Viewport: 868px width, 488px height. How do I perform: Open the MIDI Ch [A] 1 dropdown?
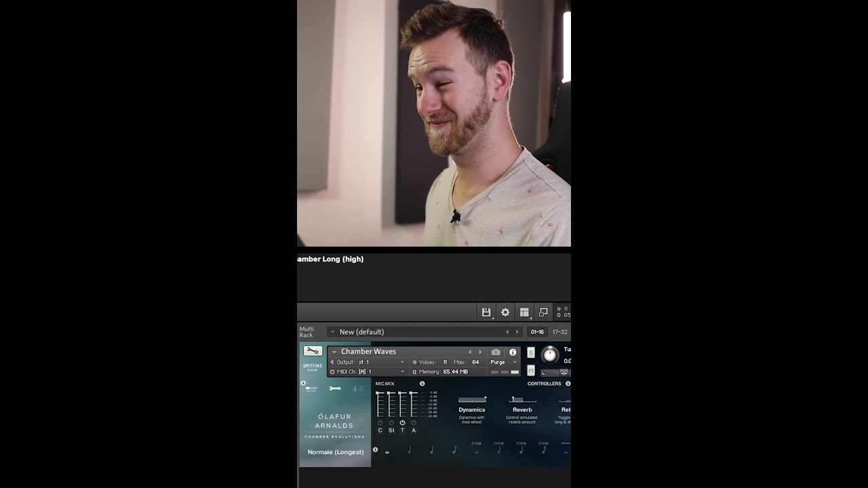click(x=368, y=371)
